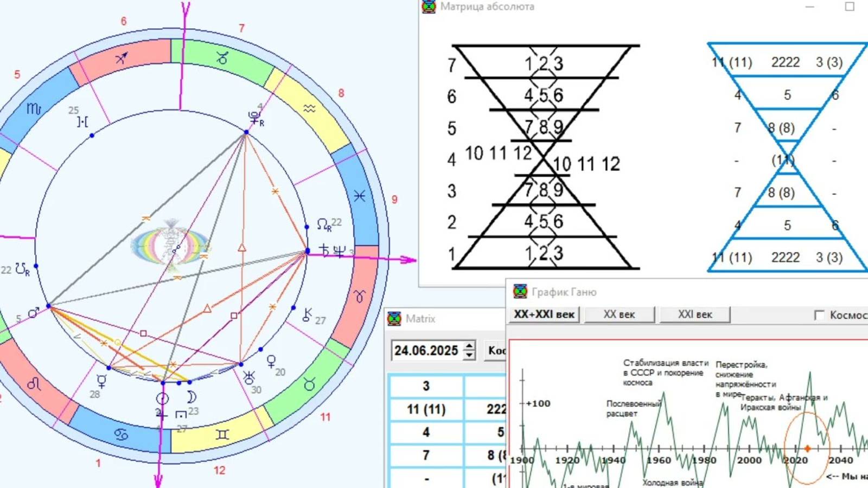868x488 pixels.
Task: Click 2222 in the top row of blue matrix
Action: 786,62
